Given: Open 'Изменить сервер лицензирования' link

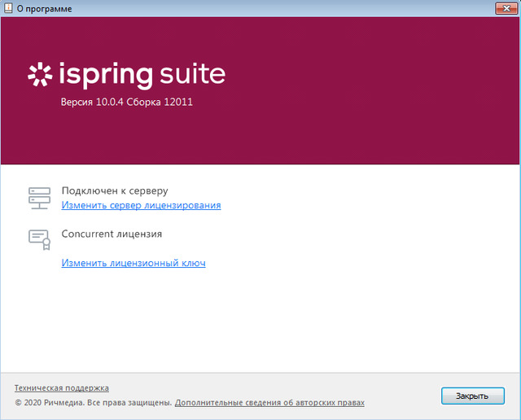Looking at the screenshot, I should click(x=141, y=205).
